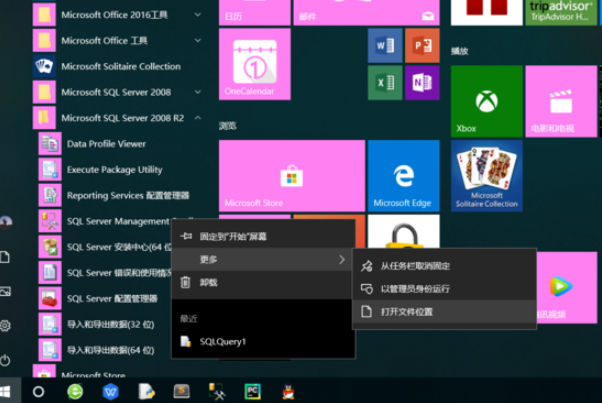Select 打开文件位置 menu item
The image size is (602, 403).
click(x=444, y=312)
